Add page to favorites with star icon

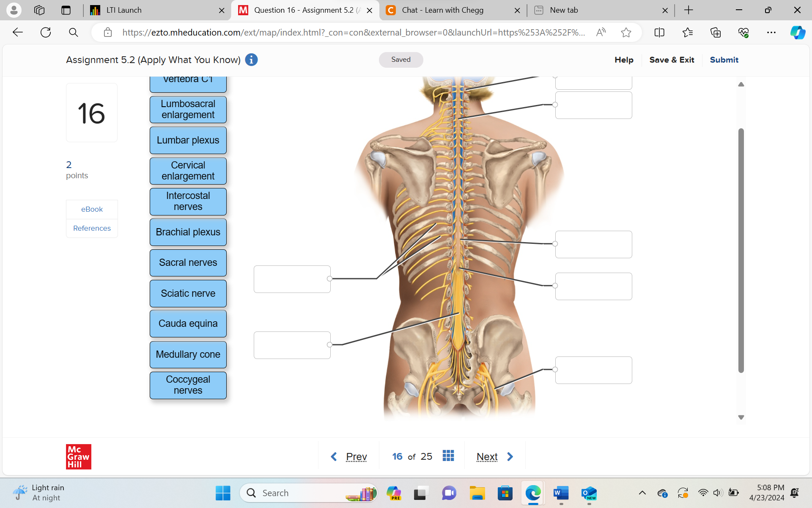(x=626, y=32)
